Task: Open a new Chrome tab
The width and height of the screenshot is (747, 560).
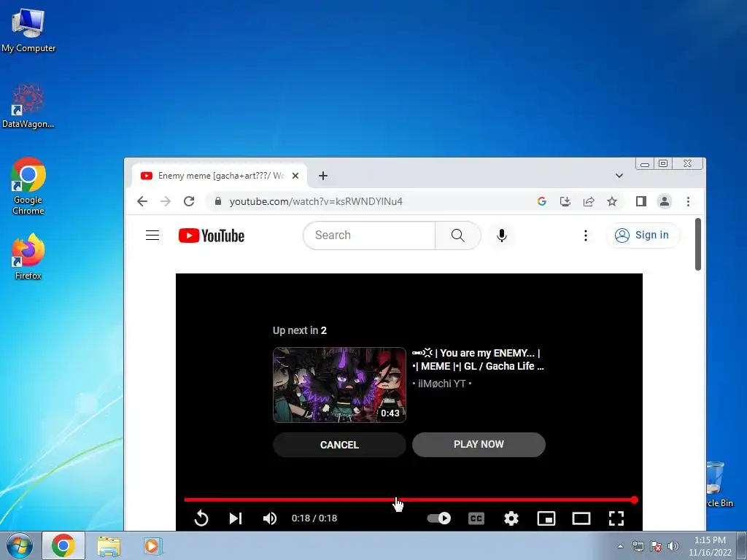Action: 323,176
